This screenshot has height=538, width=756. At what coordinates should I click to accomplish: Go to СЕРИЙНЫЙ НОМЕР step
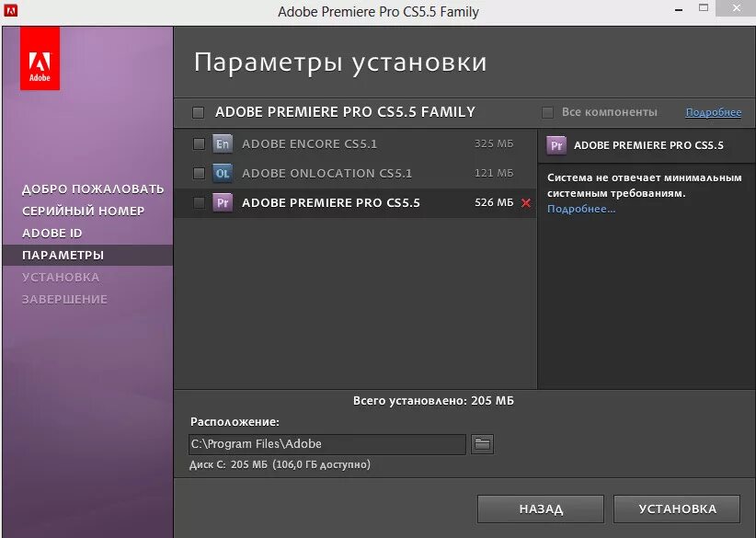pyautogui.click(x=84, y=212)
